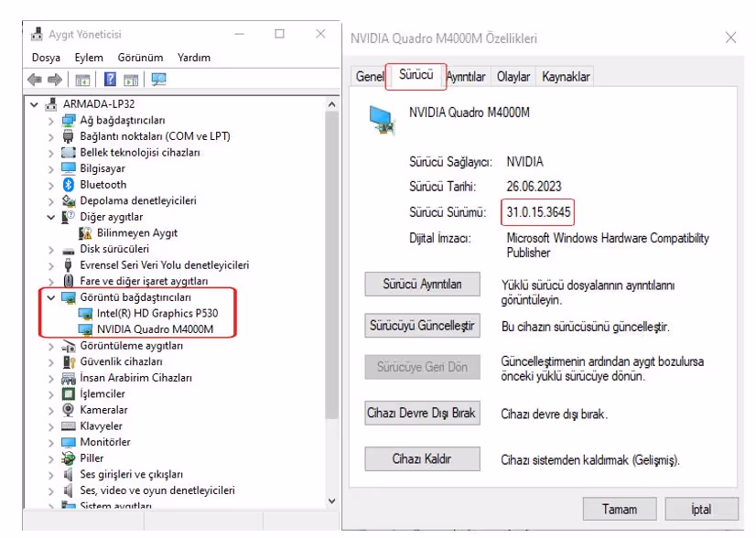
Task: Click the show/hide console tree toolbar icon
Action: coord(82,80)
